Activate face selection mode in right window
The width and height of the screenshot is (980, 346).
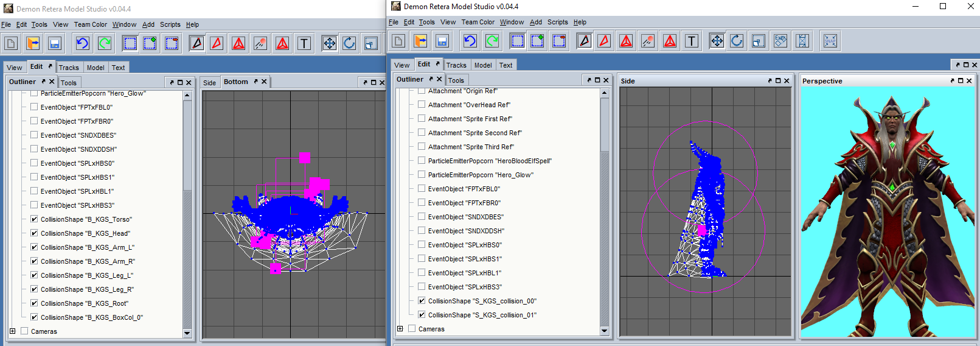604,41
